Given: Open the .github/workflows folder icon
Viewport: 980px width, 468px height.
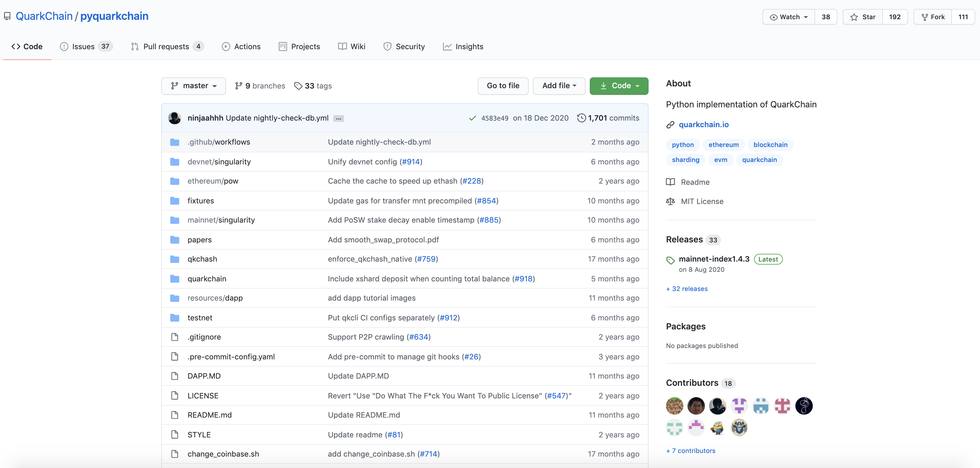Looking at the screenshot, I should (x=175, y=142).
